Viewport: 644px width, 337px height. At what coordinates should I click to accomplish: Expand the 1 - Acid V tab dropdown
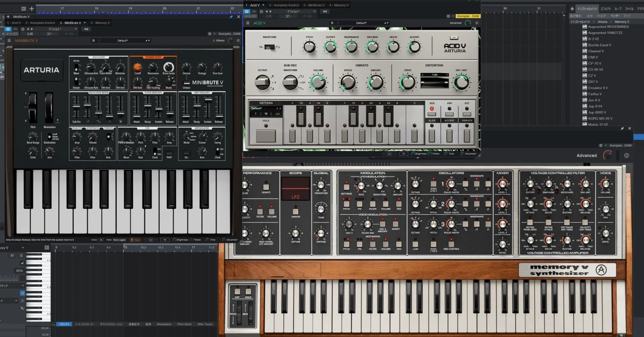tap(263, 5)
